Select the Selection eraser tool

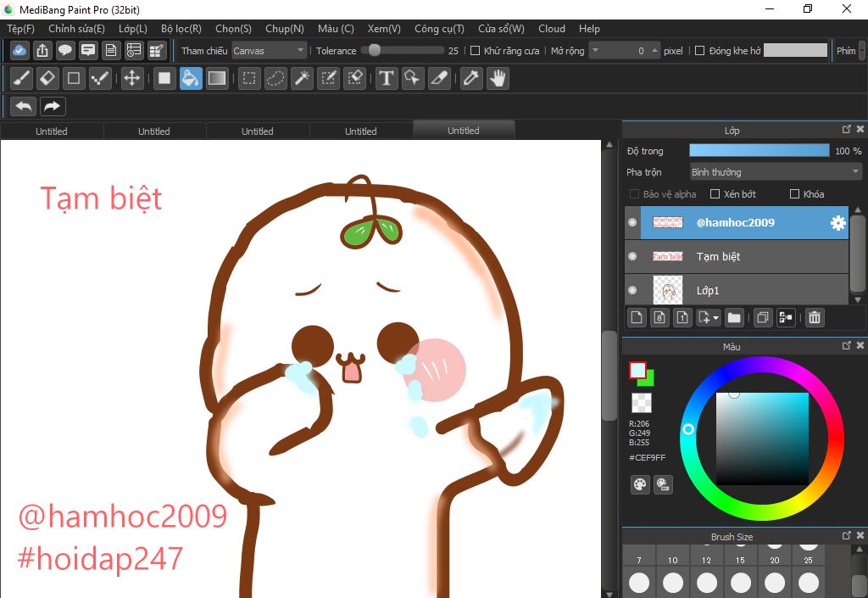coord(354,78)
